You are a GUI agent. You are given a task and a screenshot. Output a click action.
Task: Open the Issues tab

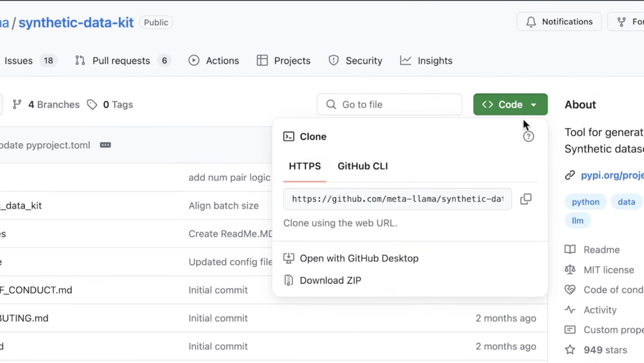pyautogui.click(x=30, y=61)
